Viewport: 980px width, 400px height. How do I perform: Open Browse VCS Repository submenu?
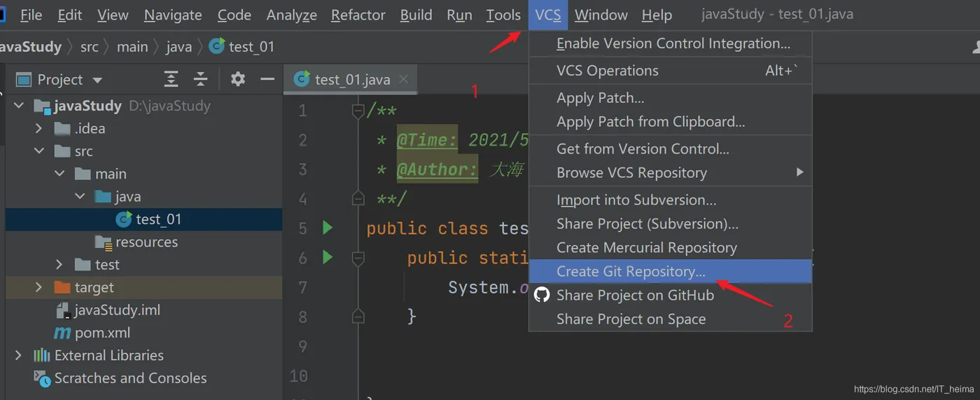coord(631,172)
